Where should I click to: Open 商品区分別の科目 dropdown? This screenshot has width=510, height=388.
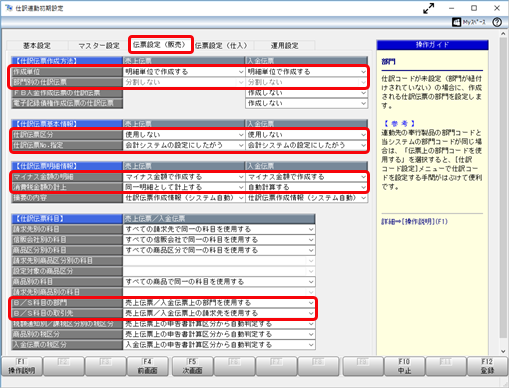[219, 250]
